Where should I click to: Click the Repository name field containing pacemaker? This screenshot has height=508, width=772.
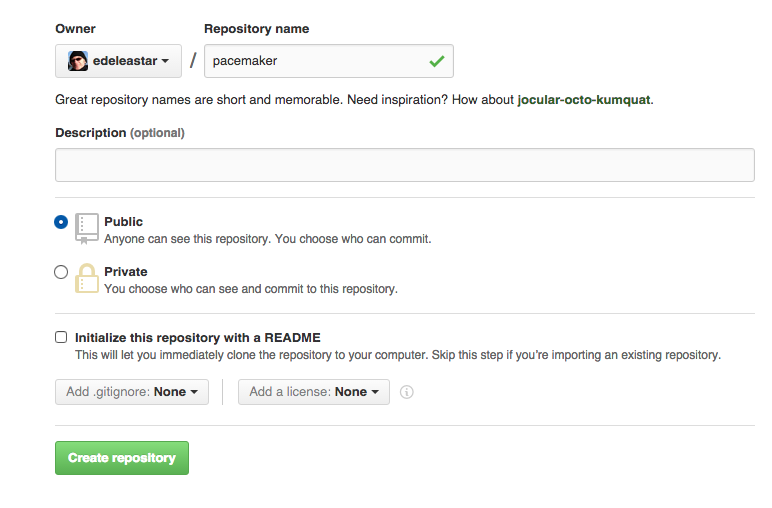329,61
